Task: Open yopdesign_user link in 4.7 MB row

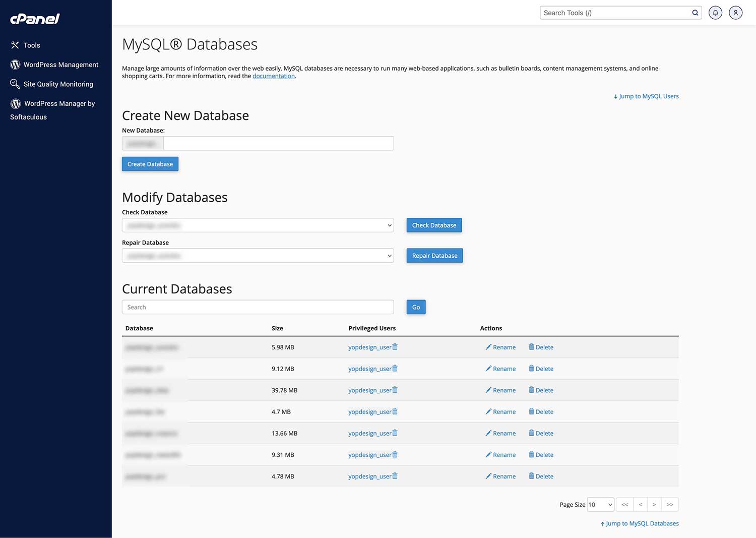Action: [x=370, y=412]
